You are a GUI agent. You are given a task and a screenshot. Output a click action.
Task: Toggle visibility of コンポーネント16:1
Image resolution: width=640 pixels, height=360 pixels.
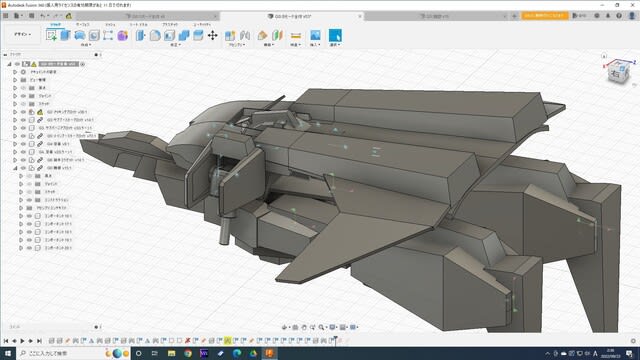(29, 216)
